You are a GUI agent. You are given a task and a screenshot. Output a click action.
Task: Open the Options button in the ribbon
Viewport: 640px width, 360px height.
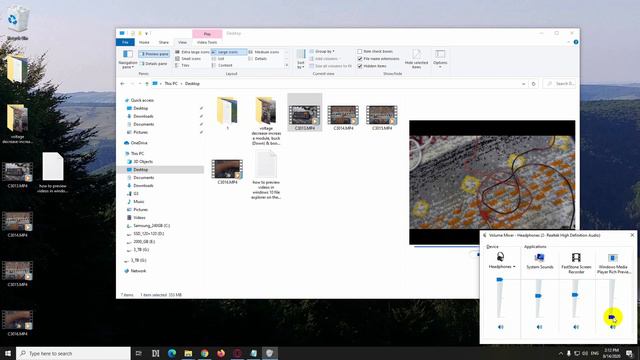click(440, 59)
